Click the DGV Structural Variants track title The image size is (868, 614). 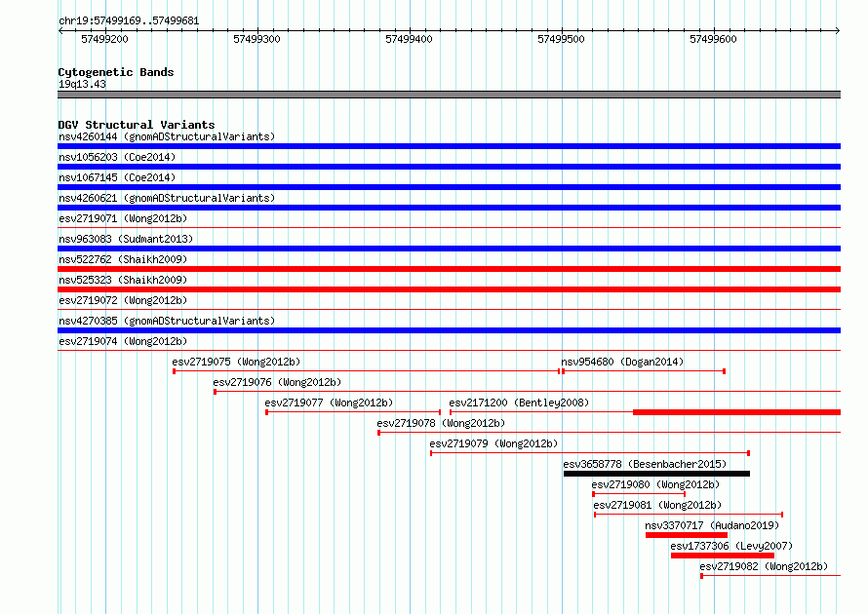tap(137, 125)
